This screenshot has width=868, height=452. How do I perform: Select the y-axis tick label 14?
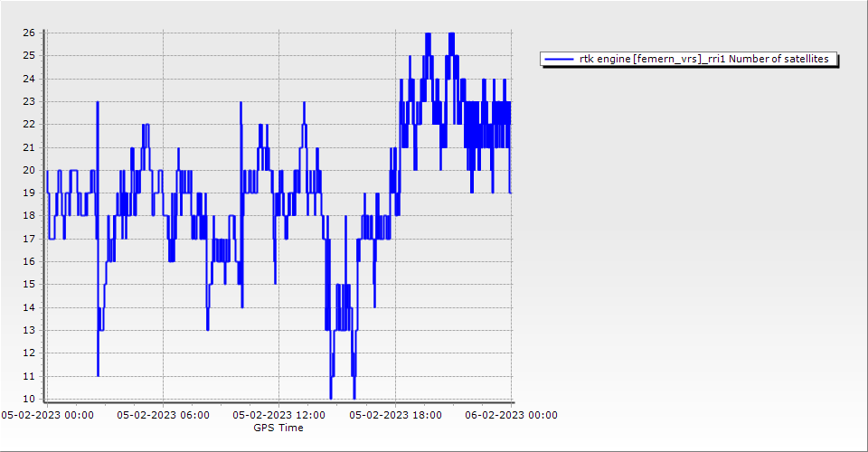click(x=29, y=308)
